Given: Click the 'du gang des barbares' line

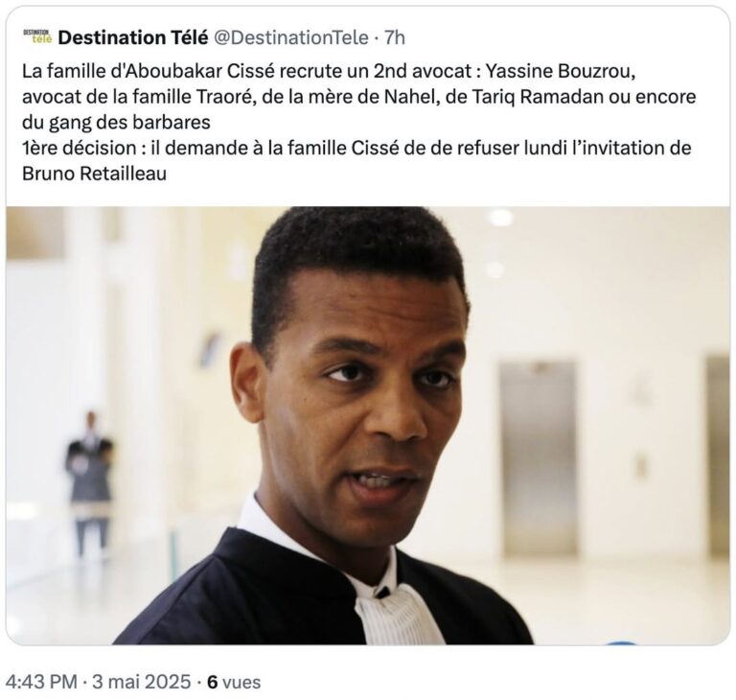Looking at the screenshot, I should [116, 122].
